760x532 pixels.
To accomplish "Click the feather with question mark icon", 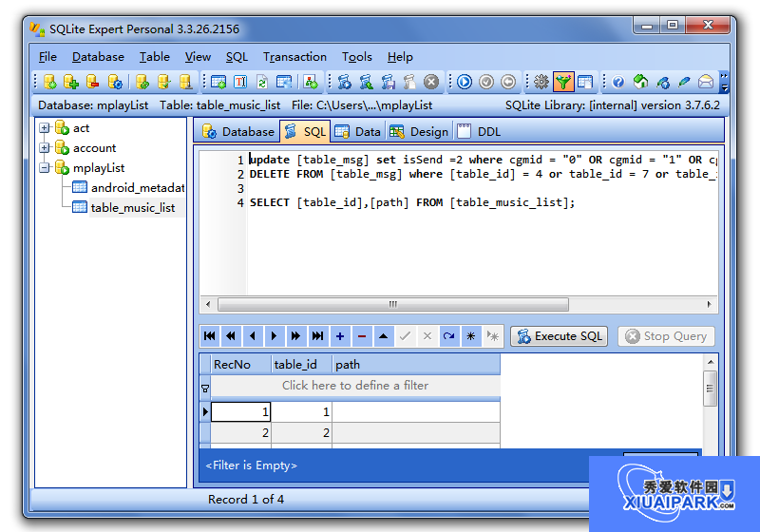I will (x=662, y=82).
